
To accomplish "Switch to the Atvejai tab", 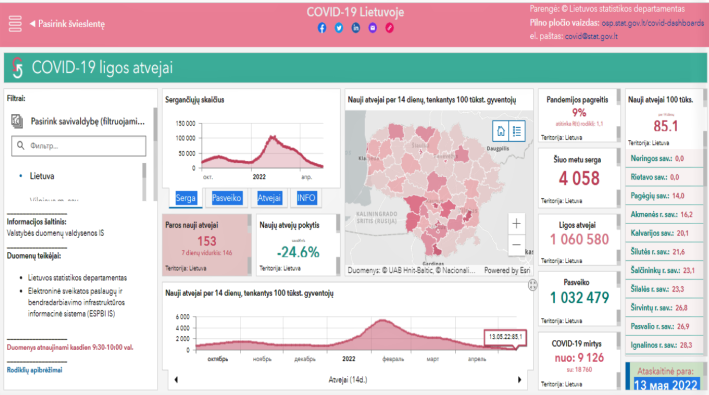I will pos(269,198).
